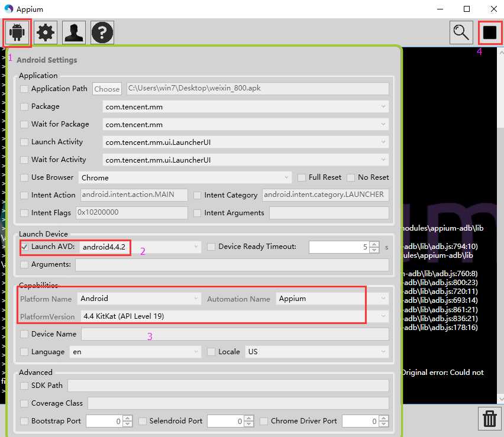Decrease the Chrome Driver Port value
The image size is (504, 437).
(x=383, y=424)
